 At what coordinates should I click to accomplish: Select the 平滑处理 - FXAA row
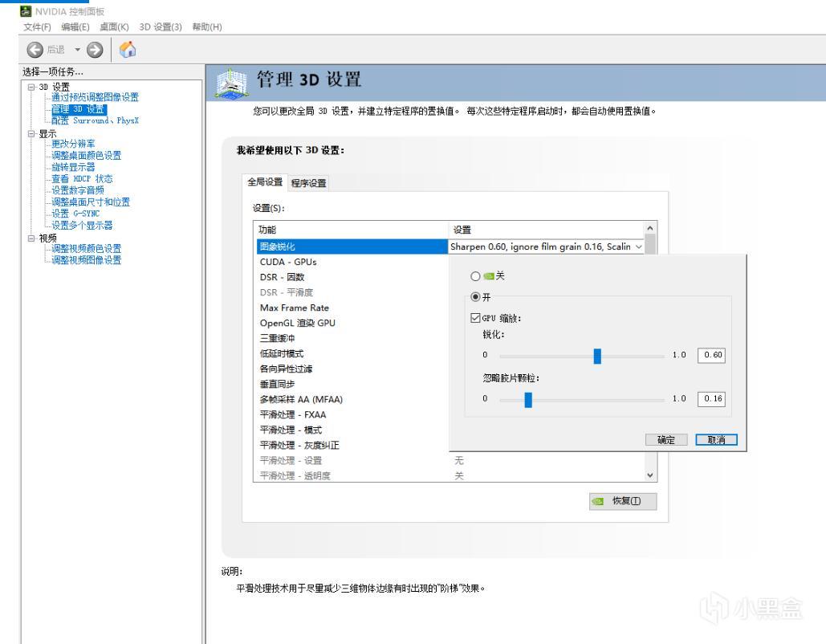pos(352,415)
